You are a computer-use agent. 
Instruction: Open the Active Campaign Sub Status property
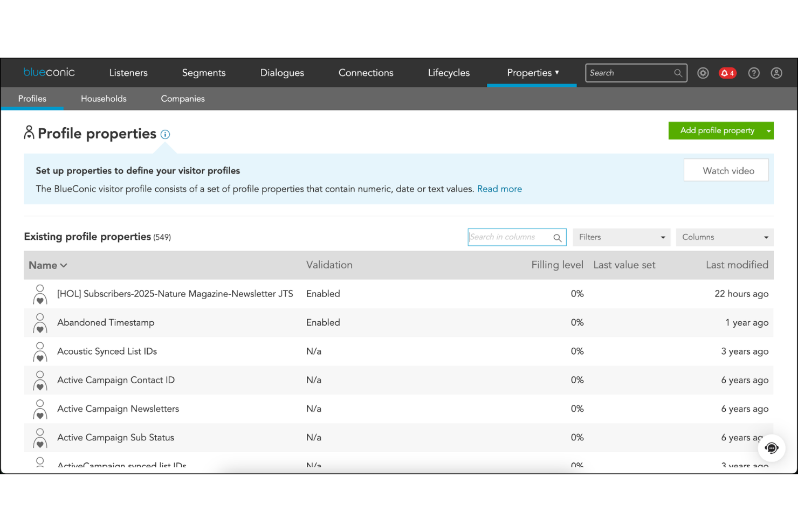[116, 438]
